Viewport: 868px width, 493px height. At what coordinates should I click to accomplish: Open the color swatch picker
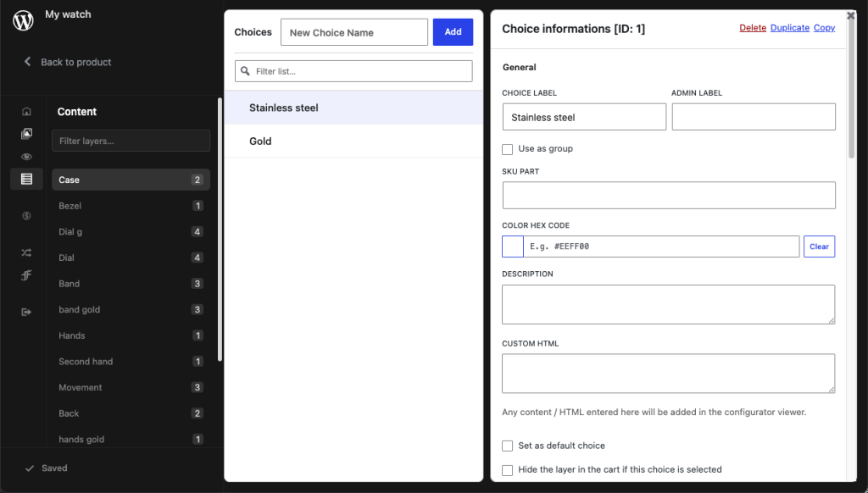coord(513,246)
